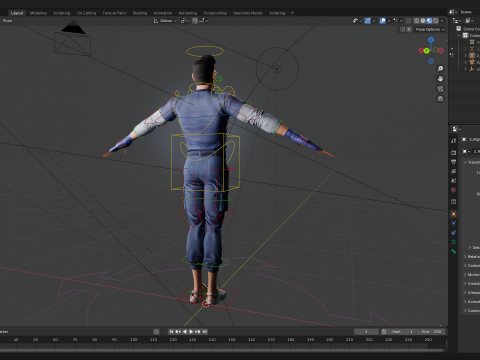Click the green Y axis on gizmo
The width and height of the screenshot is (480, 360).
(x=426, y=51)
